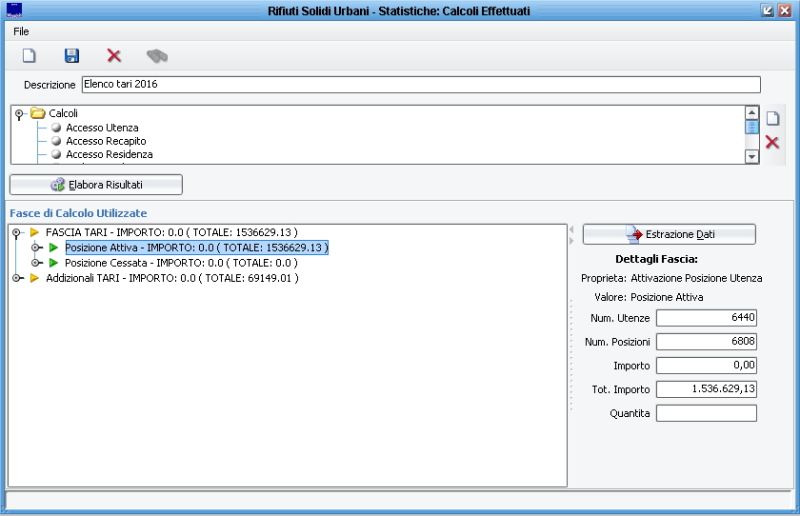
Task: Click the splitter collapse left arrow
Action: [x=571, y=230]
